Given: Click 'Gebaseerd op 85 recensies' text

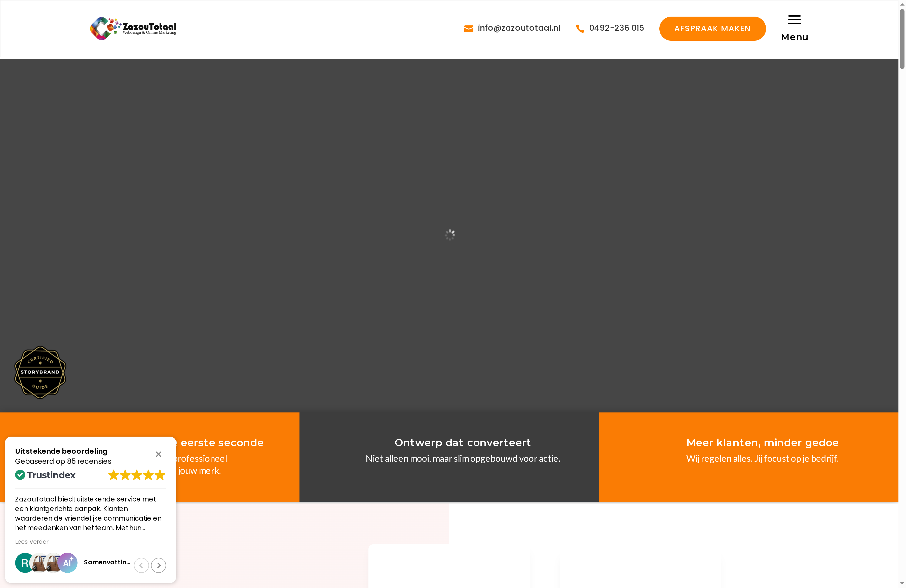Looking at the screenshot, I should 63,461.
